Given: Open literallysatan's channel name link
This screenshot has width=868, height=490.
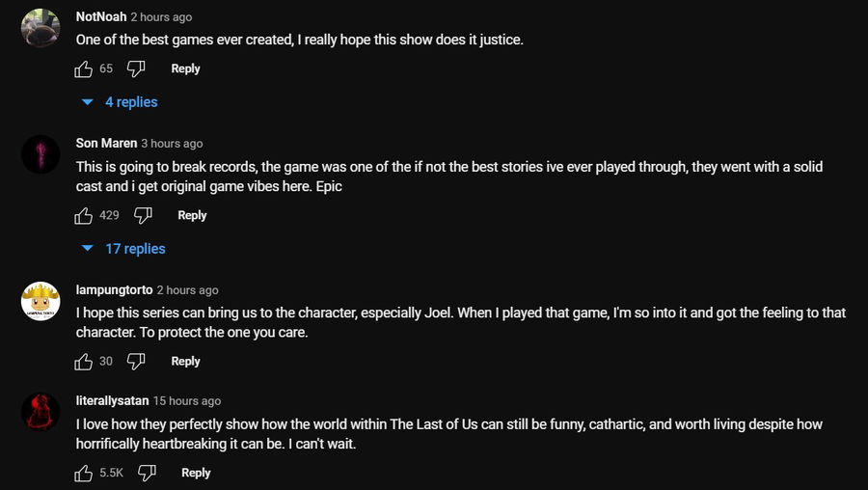Looking at the screenshot, I should (x=111, y=401).
